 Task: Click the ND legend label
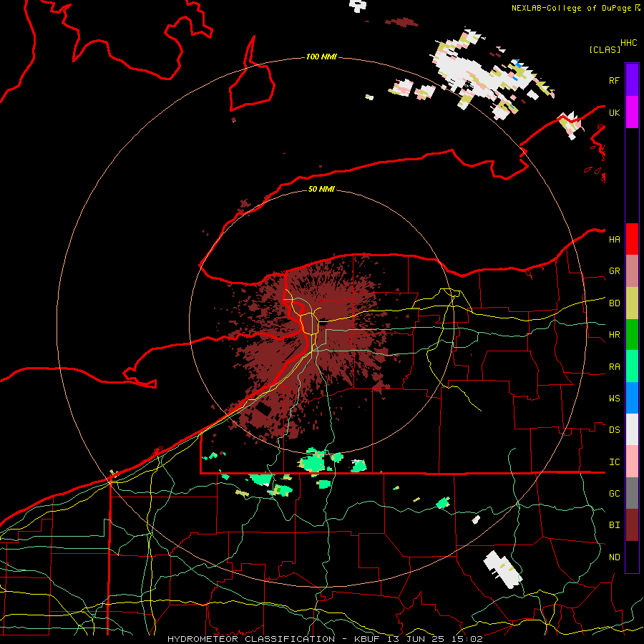(614, 557)
